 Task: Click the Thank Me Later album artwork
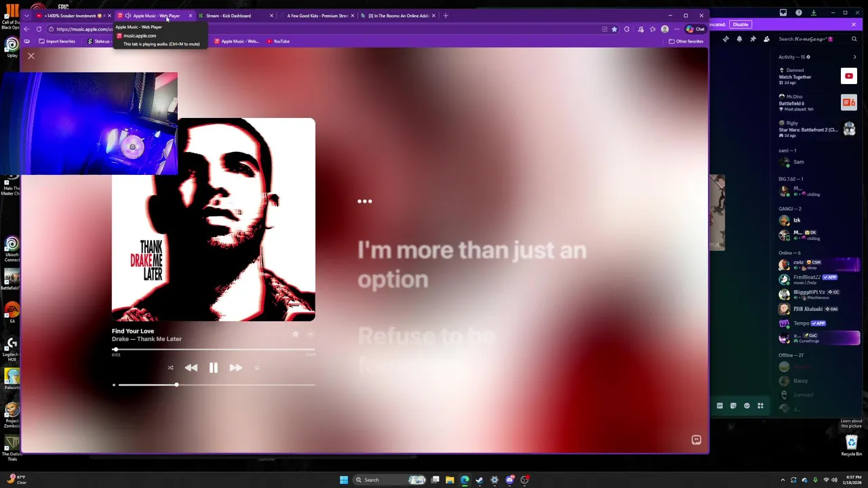click(x=213, y=220)
